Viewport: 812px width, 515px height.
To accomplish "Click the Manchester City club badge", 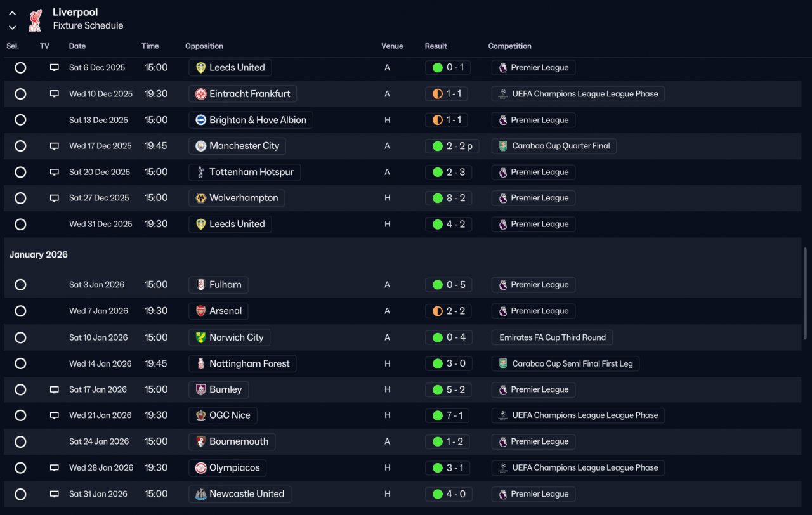I will tap(200, 146).
